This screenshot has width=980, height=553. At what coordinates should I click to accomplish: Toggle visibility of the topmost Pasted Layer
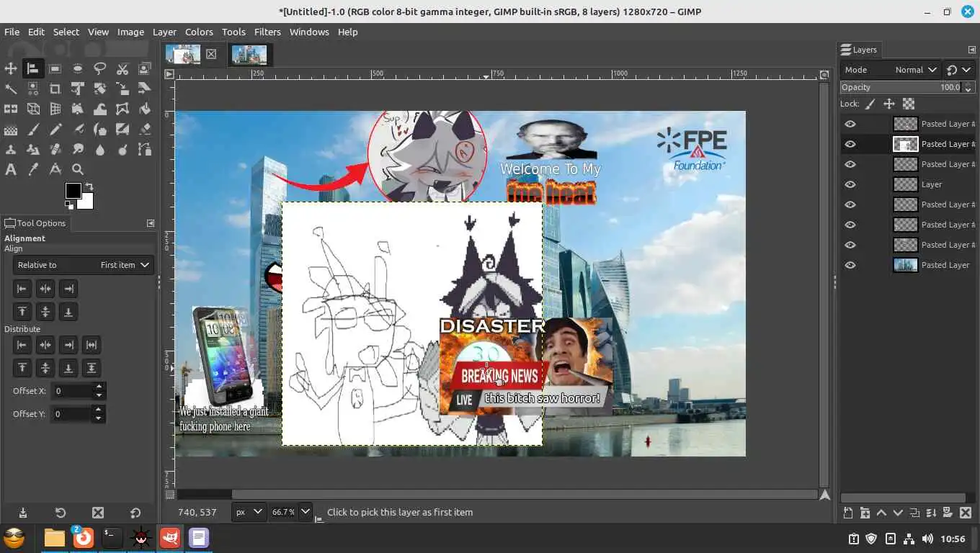[850, 124]
